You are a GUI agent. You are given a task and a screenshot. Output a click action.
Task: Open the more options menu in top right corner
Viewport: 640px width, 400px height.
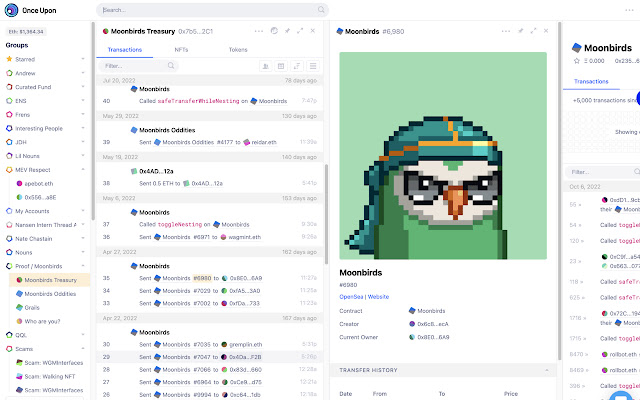(x=629, y=10)
